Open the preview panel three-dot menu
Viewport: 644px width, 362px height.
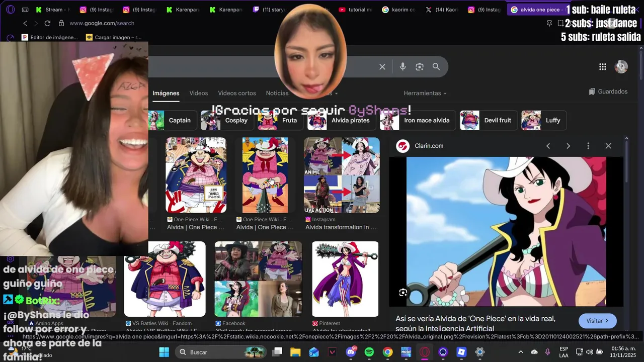[588, 146]
